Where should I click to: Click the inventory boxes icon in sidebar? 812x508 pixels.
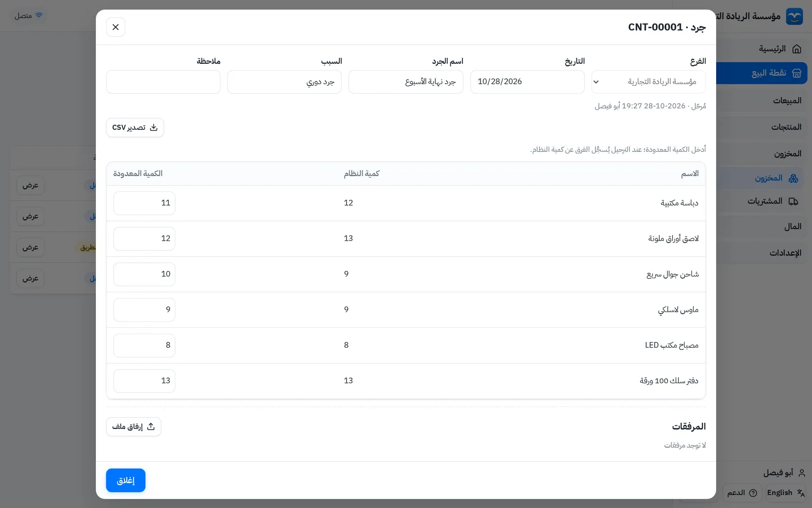click(x=793, y=178)
